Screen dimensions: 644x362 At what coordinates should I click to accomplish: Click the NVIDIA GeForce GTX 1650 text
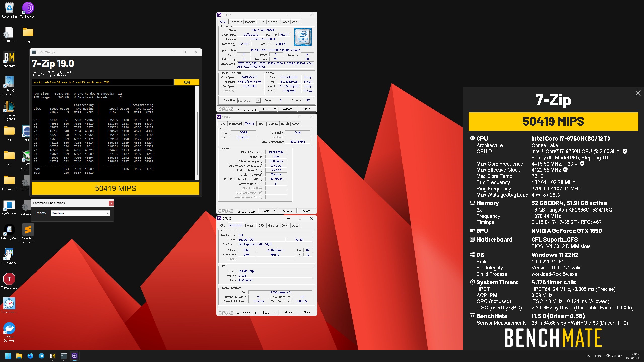pos(567,231)
